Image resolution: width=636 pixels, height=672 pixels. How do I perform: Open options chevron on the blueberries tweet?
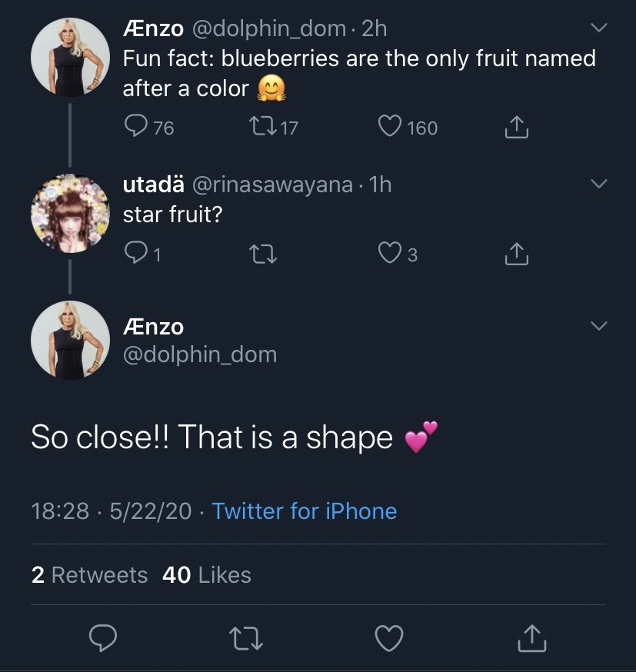[x=599, y=28]
